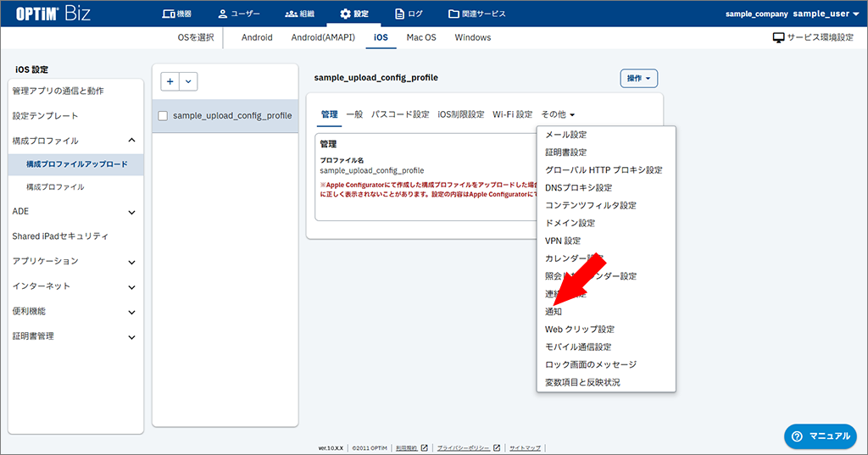This screenshot has width=868, height=455.
Task: Switch to the 管理 tab
Action: (x=330, y=114)
